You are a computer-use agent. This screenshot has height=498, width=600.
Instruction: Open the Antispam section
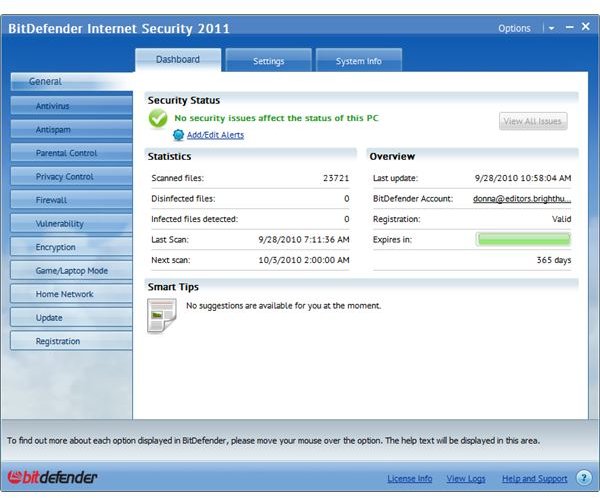point(72,129)
